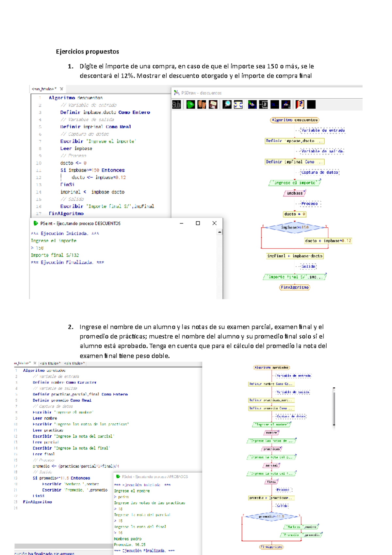
Task: Maximize the DESCUENTOS execution console window
Action: tap(198, 223)
